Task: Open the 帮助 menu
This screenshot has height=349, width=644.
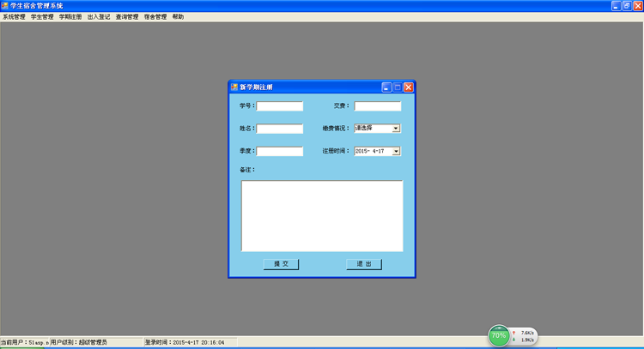Action: tap(178, 17)
